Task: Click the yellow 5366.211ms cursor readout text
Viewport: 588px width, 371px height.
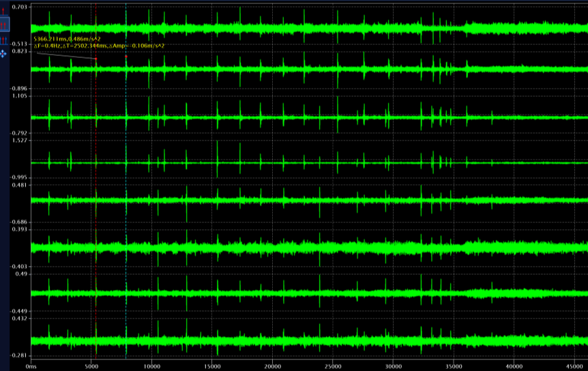Action: [67, 39]
